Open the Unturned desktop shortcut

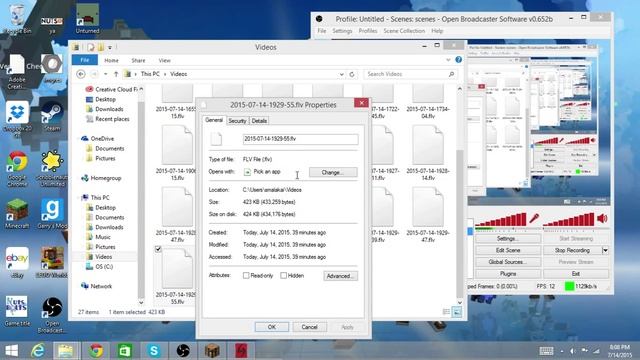point(87,18)
